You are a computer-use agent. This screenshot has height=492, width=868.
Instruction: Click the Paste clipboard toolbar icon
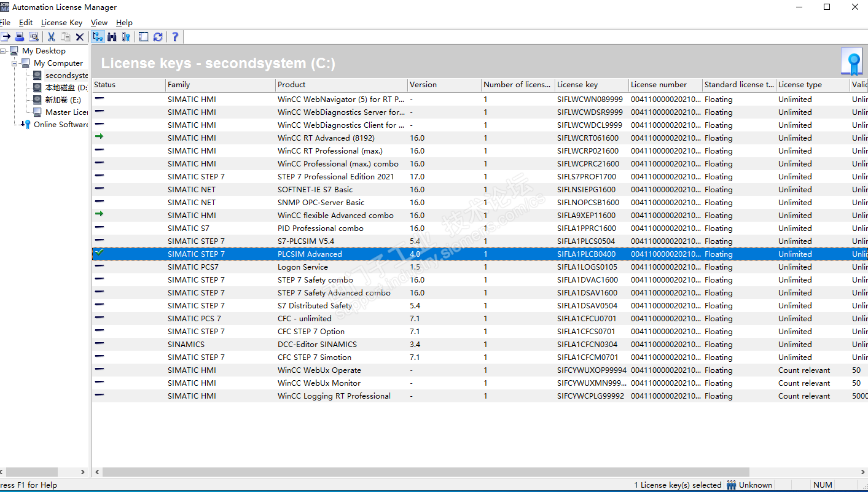tap(65, 37)
